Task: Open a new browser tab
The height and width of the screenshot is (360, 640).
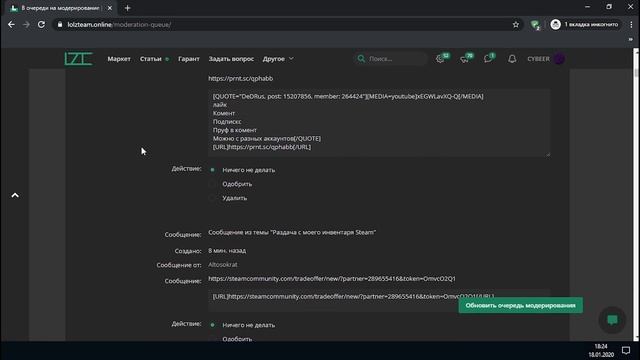Action: [x=128, y=8]
